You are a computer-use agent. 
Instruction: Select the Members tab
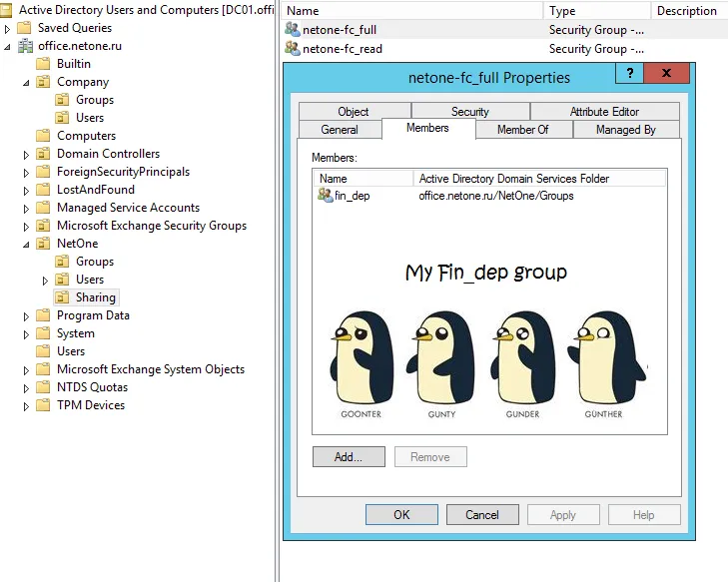pyautogui.click(x=428, y=128)
